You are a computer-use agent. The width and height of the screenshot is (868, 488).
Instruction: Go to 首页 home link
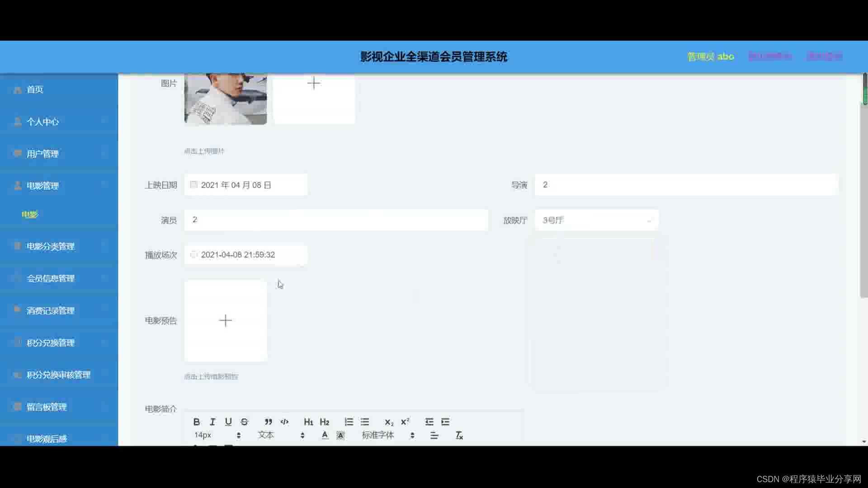click(35, 89)
